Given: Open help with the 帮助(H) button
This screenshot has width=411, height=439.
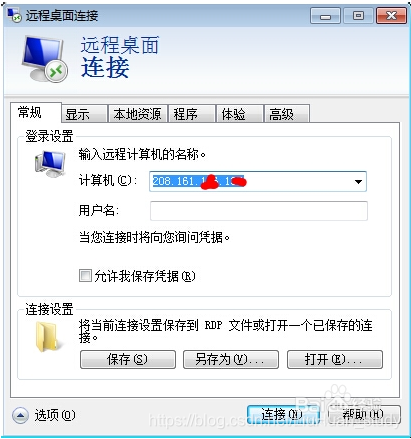Looking at the screenshot, I should [x=364, y=415].
